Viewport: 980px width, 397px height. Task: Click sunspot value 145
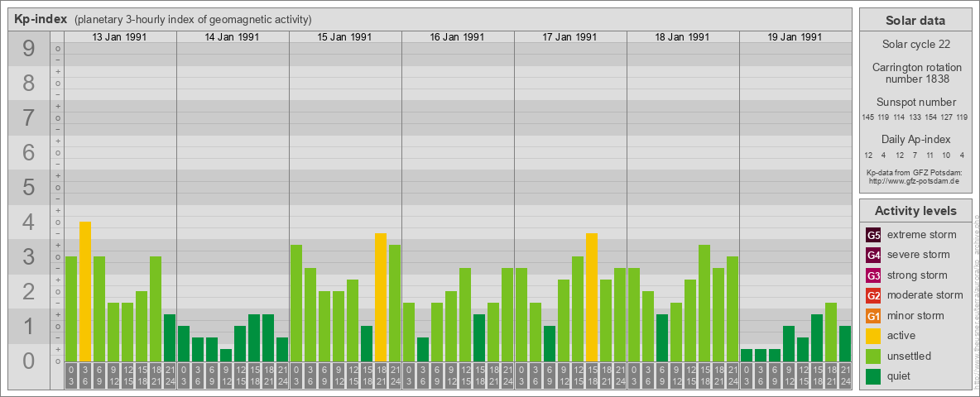(x=867, y=117)
